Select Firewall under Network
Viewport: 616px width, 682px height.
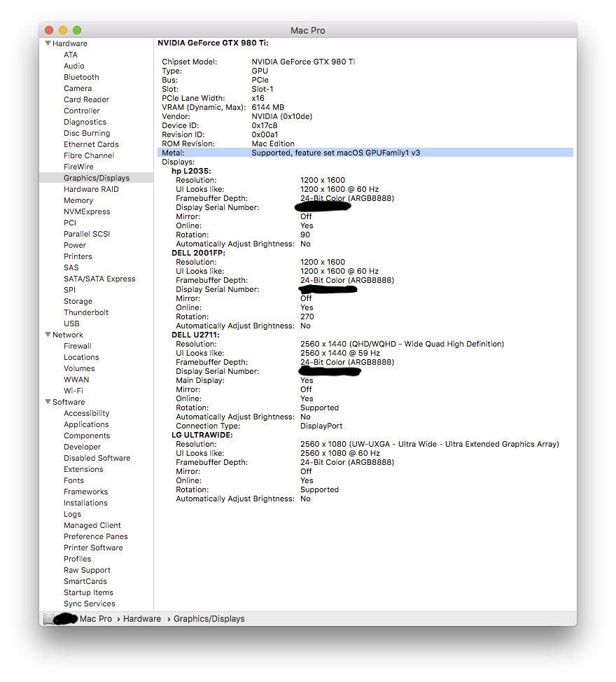pos(78,346)
